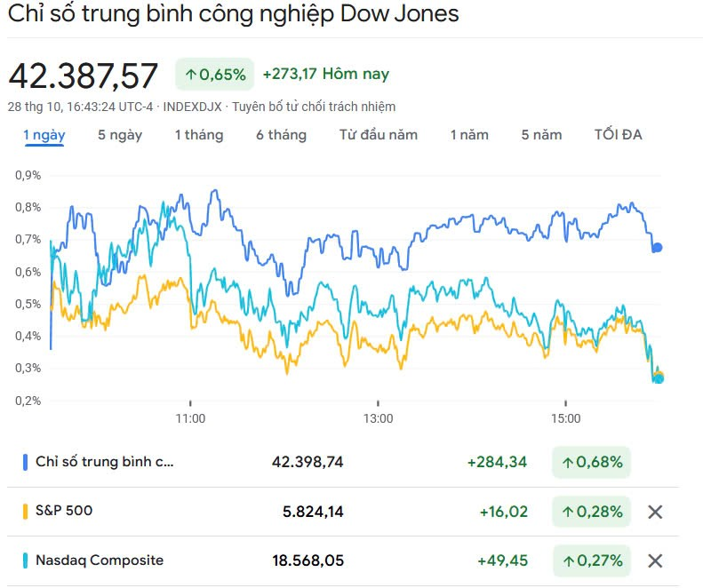Click the blue end-point marker on the chart
703x588 pixels.
click(657, 247)
